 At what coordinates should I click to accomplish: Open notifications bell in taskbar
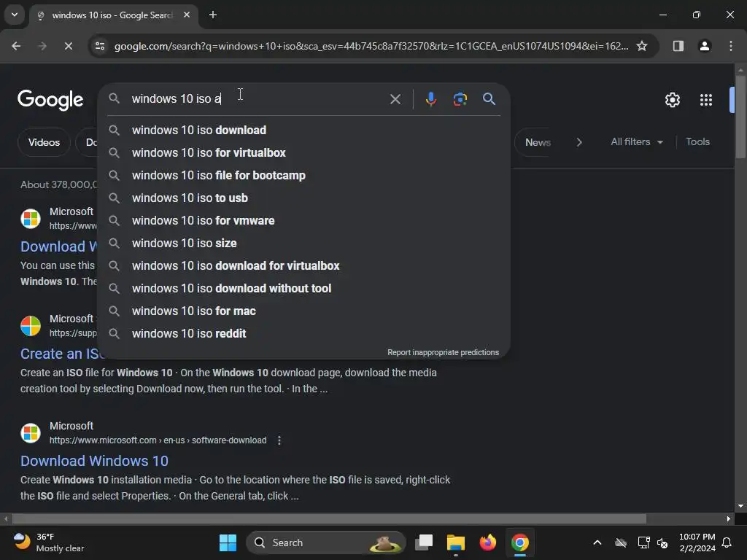pyautogui.click(x=727, y=542)
